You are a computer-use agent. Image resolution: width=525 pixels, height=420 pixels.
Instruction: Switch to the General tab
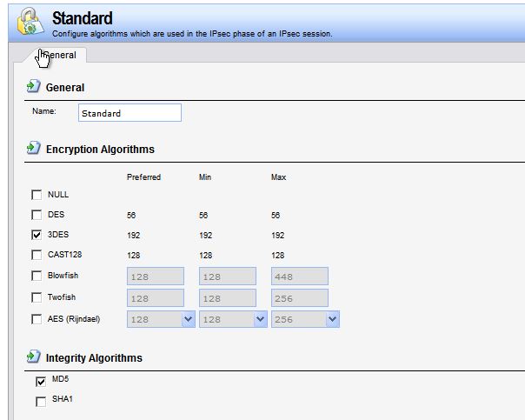coord(58,55)
